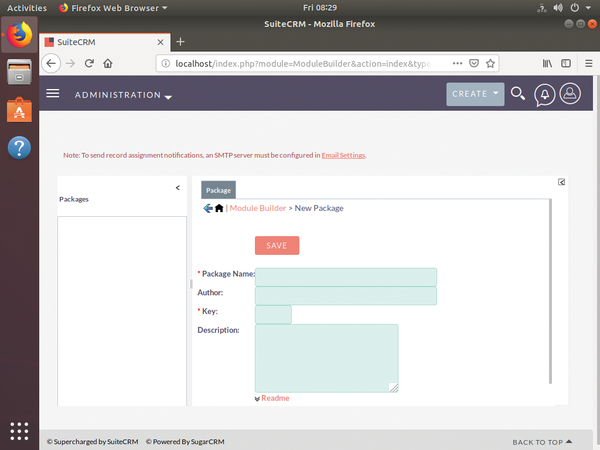Toggle the Firefox sidebar view
The width and height of the screenshot is (600, 450).
point(566,64)
